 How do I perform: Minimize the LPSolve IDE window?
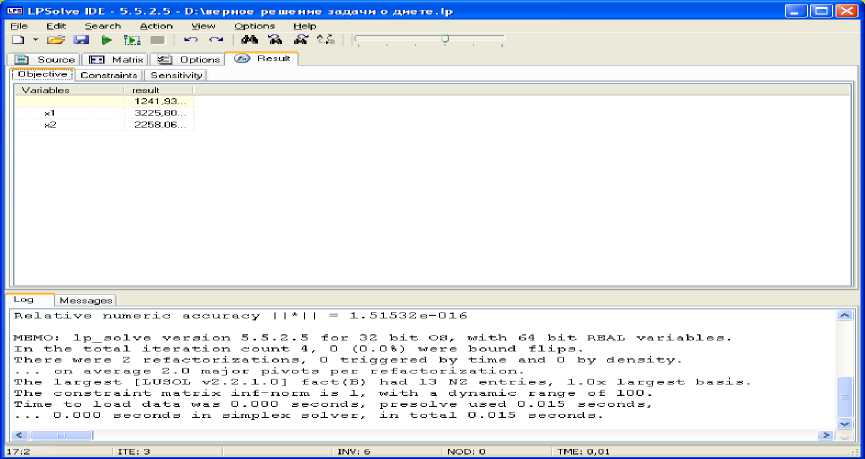coord(797,10)
